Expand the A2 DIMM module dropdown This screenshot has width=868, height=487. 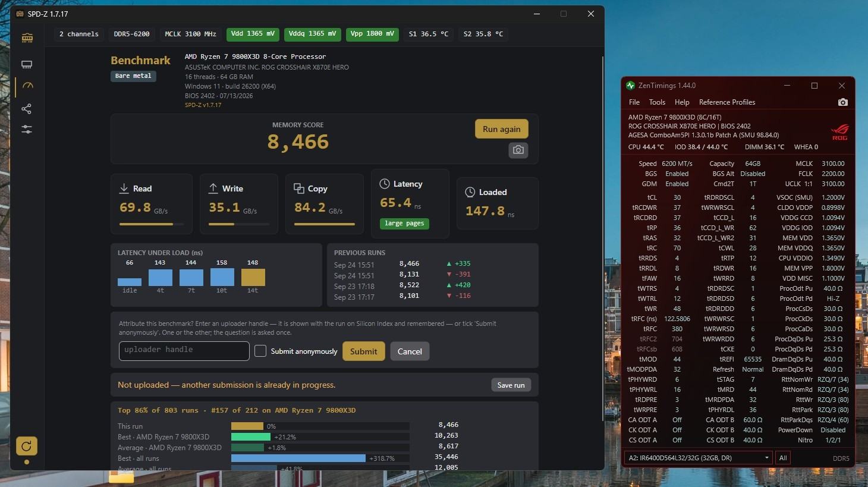698,458
